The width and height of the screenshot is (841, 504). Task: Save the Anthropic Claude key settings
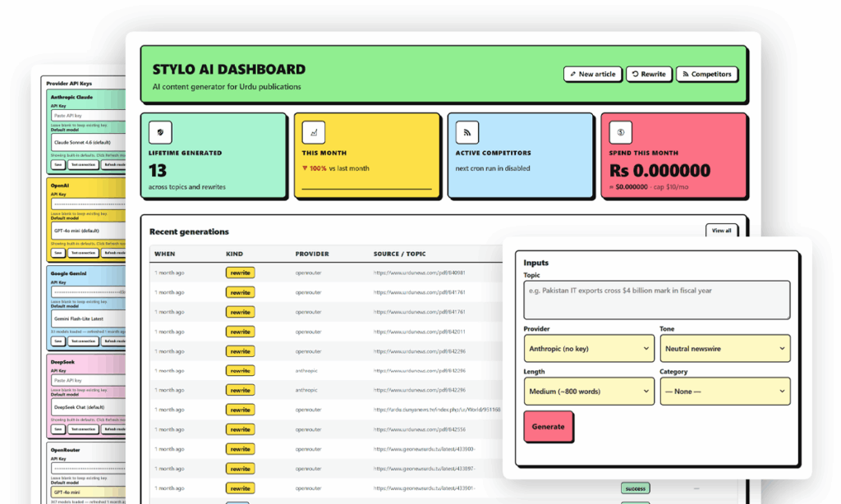coord(58,165)
